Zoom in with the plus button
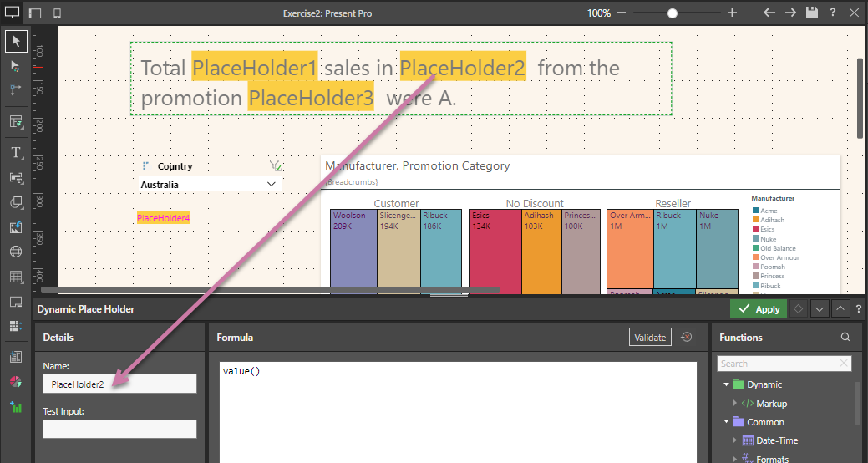The width and height of the screenshot is (868, 463). point(732,13)
